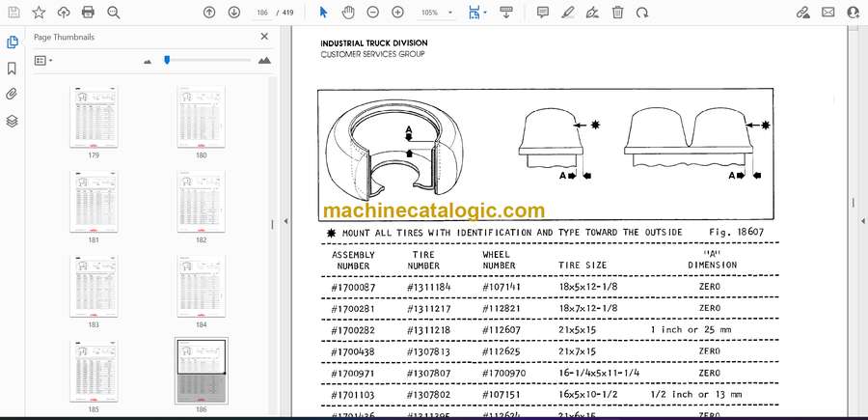Go to previous page arrow
Viewport: 868px width, 420px height.
tap(209, 13)
